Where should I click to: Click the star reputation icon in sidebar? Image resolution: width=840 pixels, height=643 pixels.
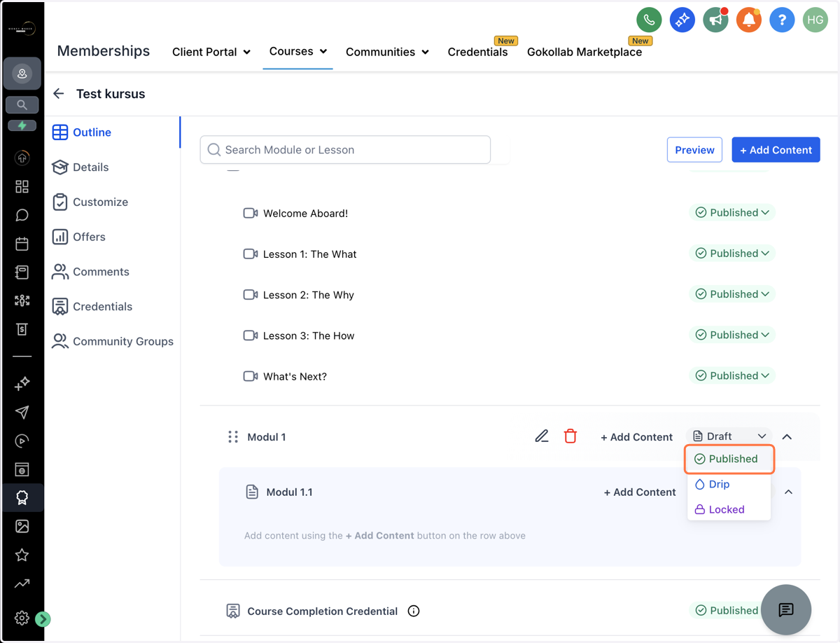pos(22,555)
